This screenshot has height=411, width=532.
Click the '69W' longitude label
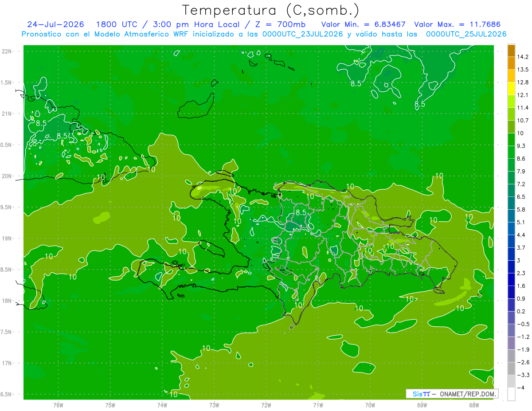point(422,405)
